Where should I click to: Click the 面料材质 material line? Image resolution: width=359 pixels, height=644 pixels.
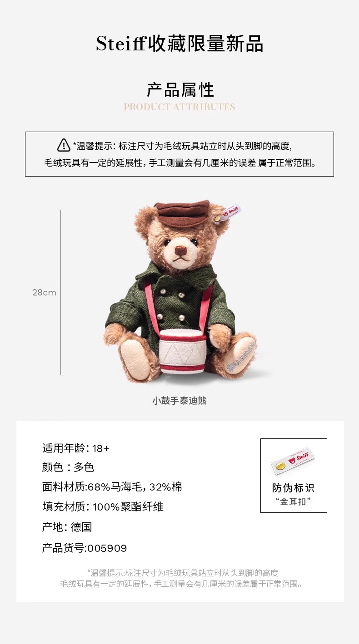click(112, 487)
